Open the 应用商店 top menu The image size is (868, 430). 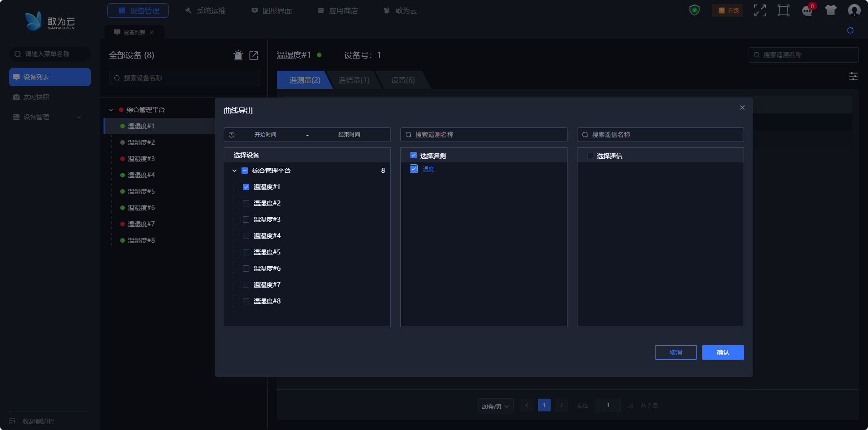[338, 10]
